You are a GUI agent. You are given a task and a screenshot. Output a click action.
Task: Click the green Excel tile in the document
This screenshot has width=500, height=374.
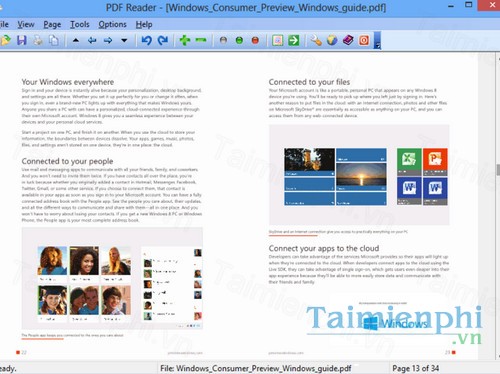point(409,162)
